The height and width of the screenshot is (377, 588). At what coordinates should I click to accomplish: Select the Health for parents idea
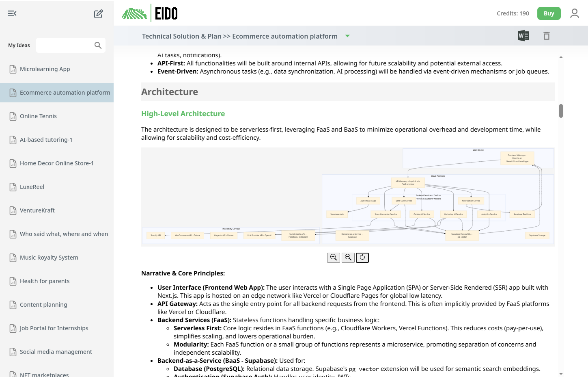coord(44,281)
